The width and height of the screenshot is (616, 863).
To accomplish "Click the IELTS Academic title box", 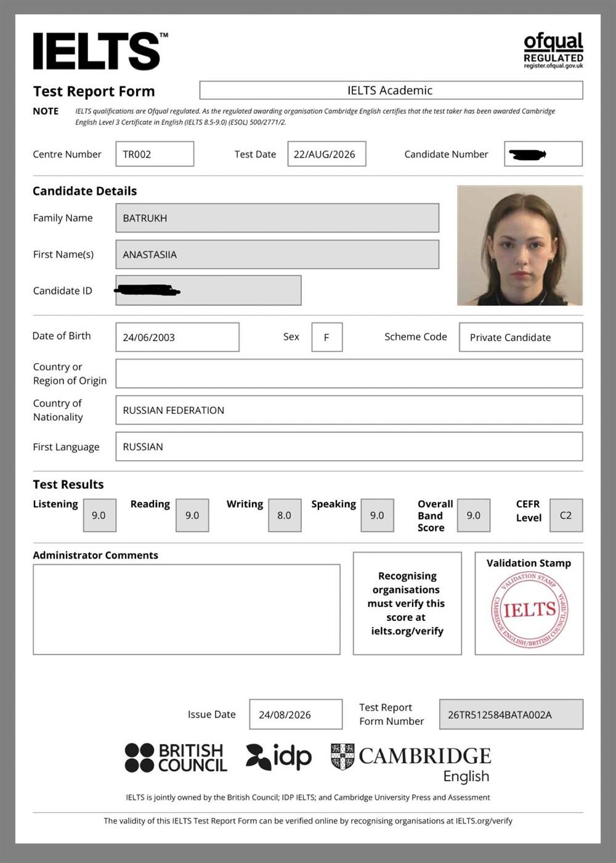I will (391, 90).
